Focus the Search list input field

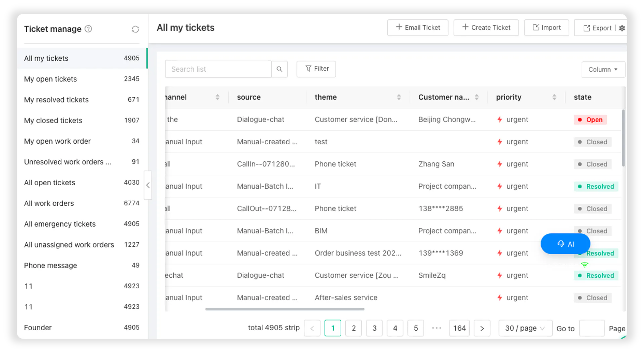(218, 69)
